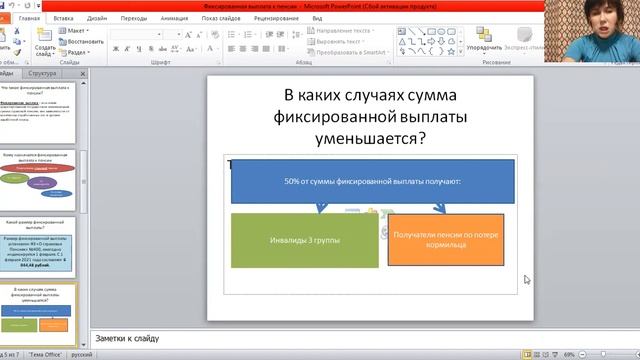Click the Cut scissors icon
Screen dimensions: 640x360
17,31
